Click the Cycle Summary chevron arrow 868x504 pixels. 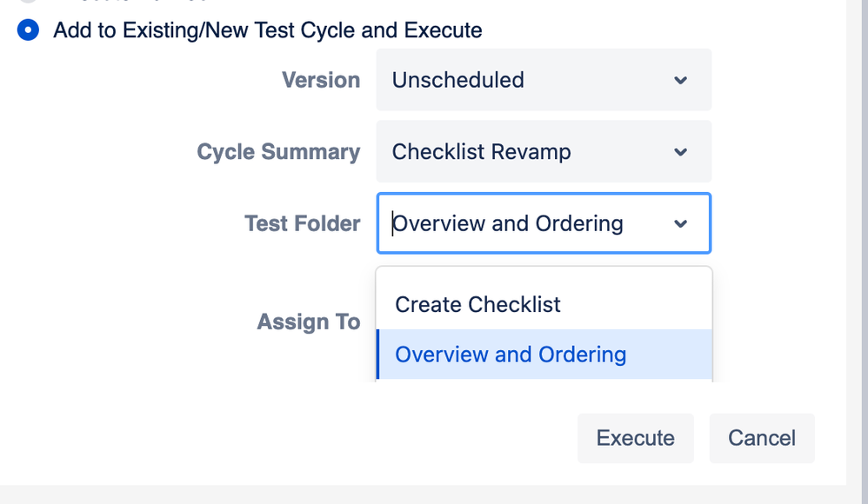coord(681,152)
